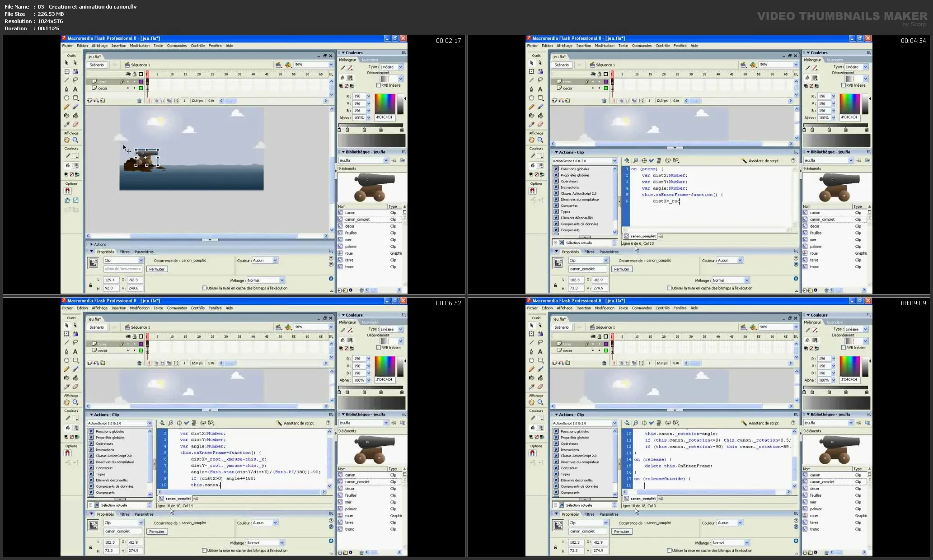Pick the Zoom magnifier tool in the 00:06:52 frame
Viewport: 933px width, 560px height.
click(75, 402)
